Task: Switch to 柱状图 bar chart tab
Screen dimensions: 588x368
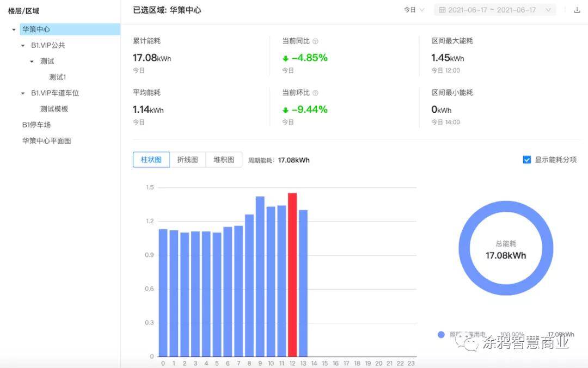Action: click(x=151, y=160)
